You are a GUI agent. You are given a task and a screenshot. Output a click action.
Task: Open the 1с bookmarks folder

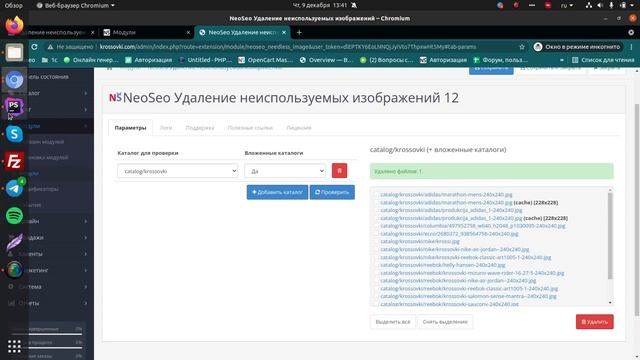(49, 60)
